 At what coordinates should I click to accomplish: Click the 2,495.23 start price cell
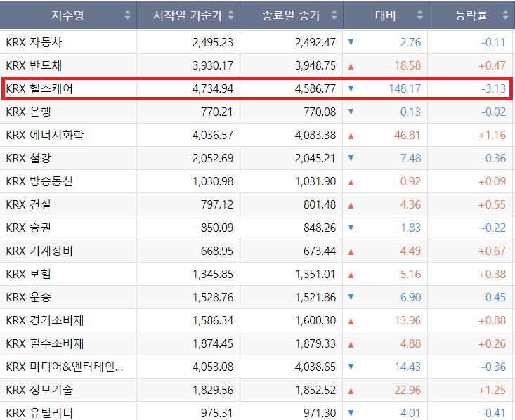[213, 42]
